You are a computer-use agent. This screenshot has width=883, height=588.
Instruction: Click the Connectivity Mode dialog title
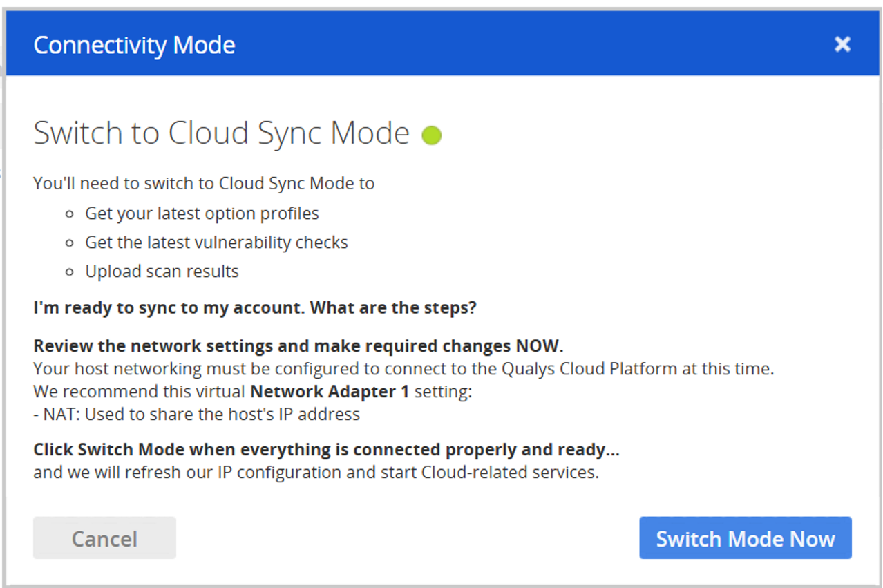click(134, 46)
